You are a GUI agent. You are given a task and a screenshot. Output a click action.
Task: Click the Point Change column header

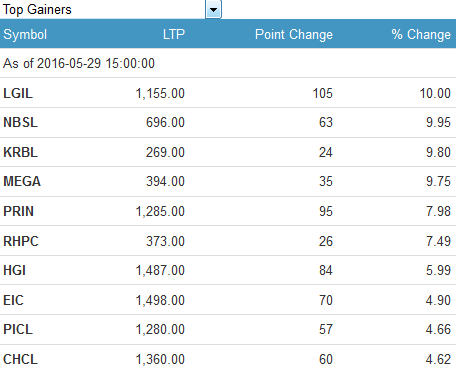click(294, 34)
